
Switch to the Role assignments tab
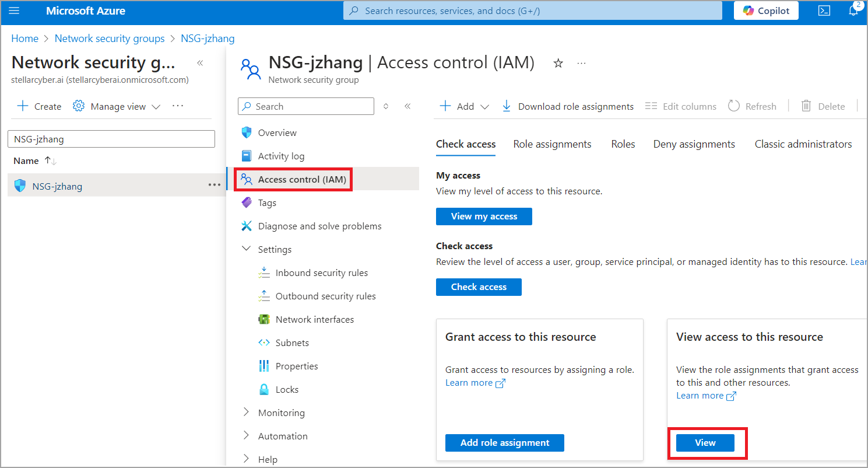(552, 144)
